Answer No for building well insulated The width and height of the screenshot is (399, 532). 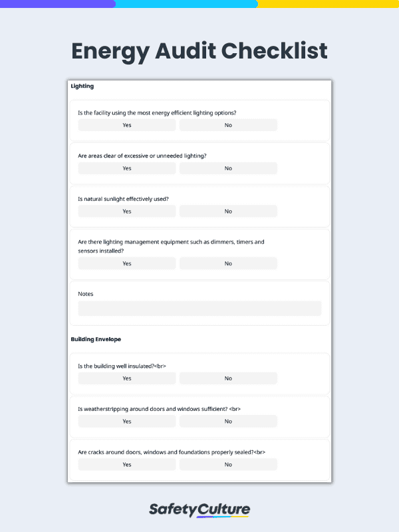[228, 378]
